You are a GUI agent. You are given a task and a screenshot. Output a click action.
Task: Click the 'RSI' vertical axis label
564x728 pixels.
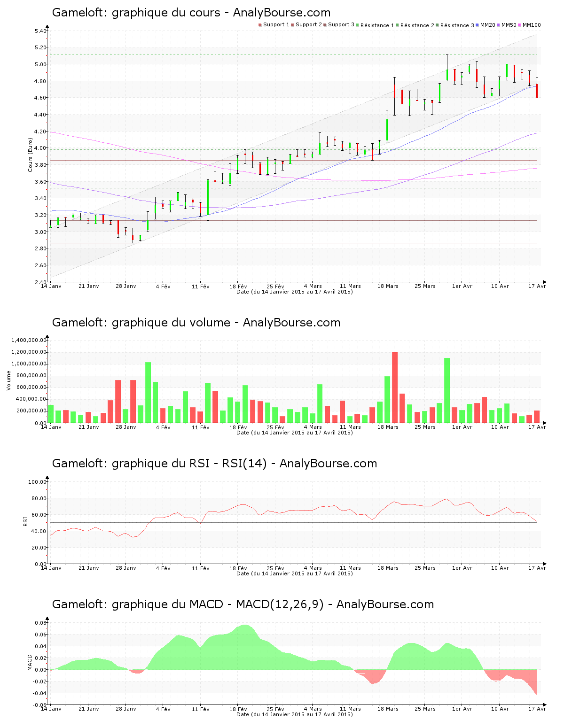pos(25,521)
